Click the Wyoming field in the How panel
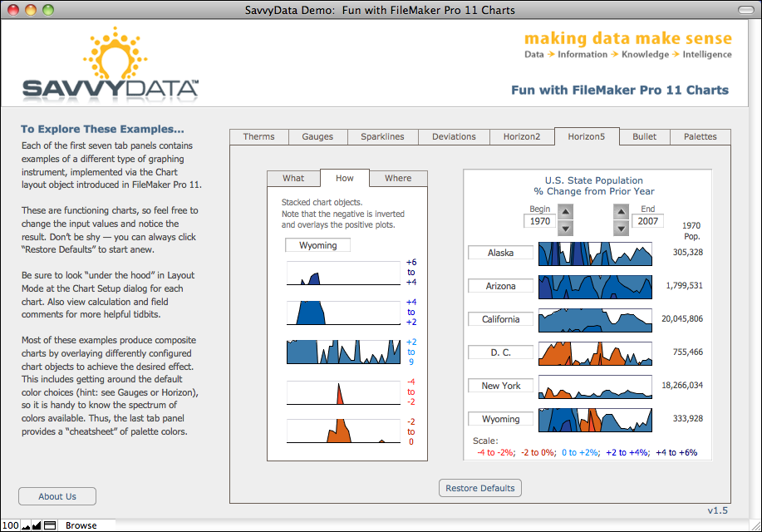Viewport: 762px width, 532px height. pos(317,245)
